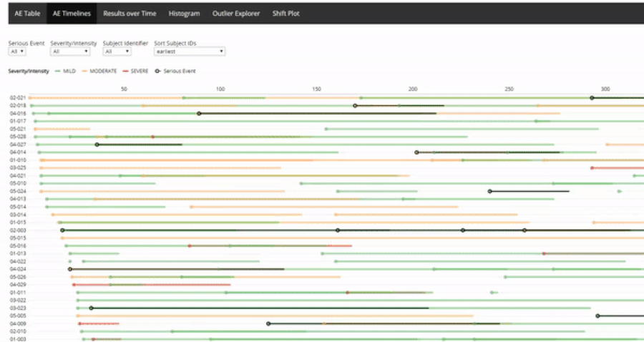
Task: Select subject ID 01-011
Action: pyautogui.click(x=18, y=293)
